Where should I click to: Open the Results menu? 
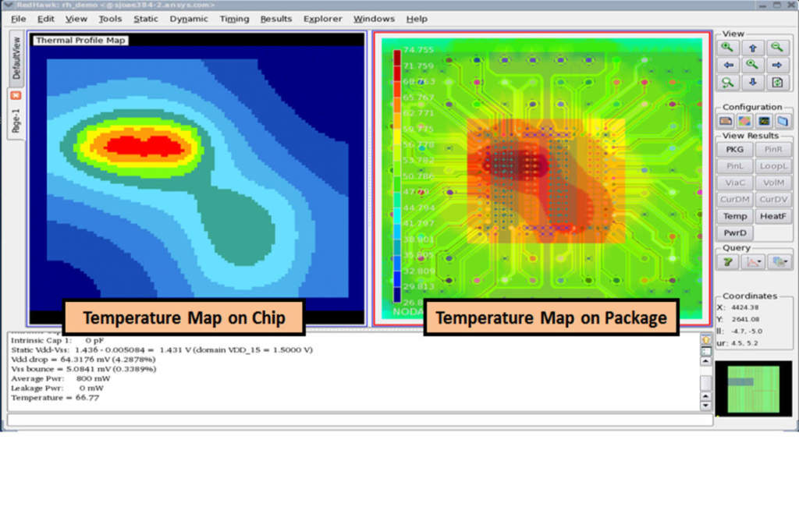[x=275, y=19]
